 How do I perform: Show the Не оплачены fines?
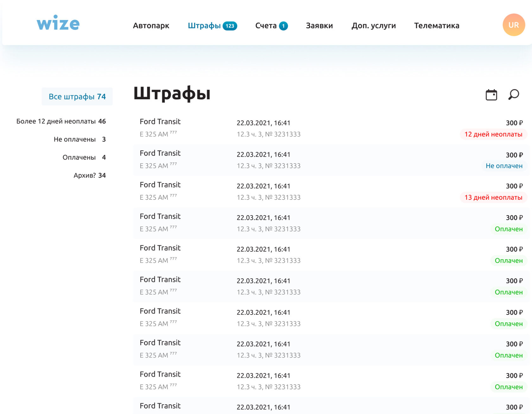pos(79,139)
